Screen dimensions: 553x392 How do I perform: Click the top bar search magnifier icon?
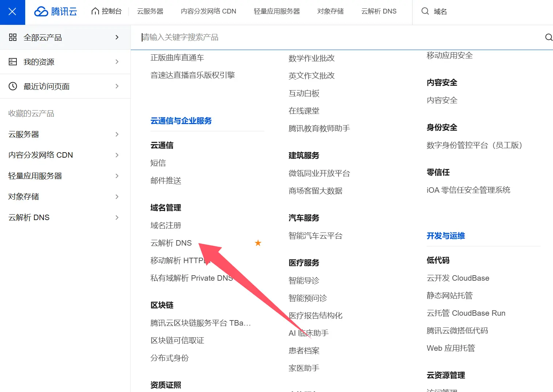(x=425, y=11)
